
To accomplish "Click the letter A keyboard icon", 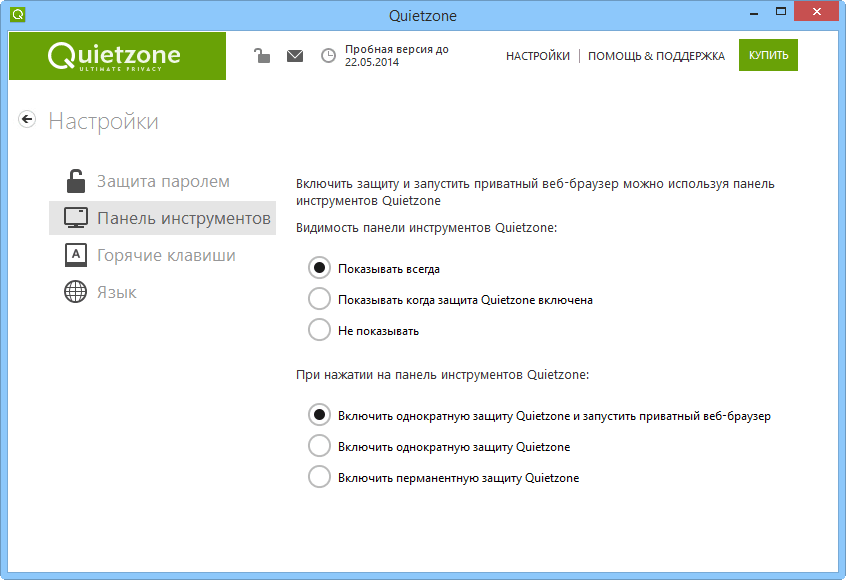I will coord(76,255).
